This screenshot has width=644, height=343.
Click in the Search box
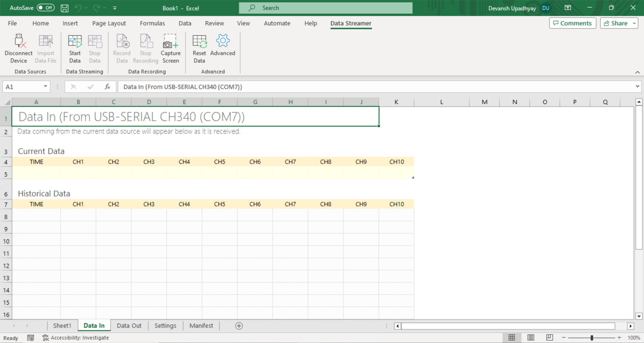[326, 8]
